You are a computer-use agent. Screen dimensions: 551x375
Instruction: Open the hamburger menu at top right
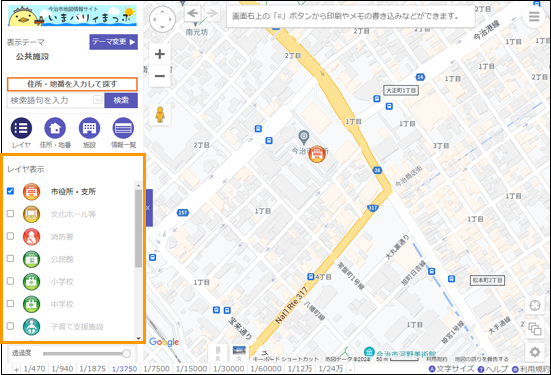point(534,17)
